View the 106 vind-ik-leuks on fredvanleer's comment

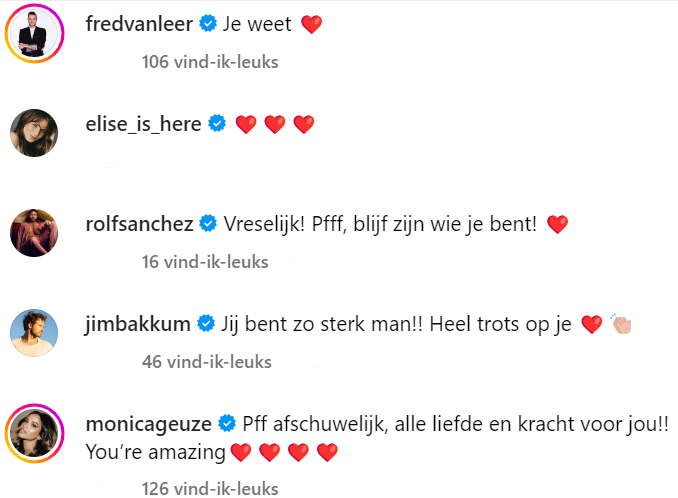[209, 62]
